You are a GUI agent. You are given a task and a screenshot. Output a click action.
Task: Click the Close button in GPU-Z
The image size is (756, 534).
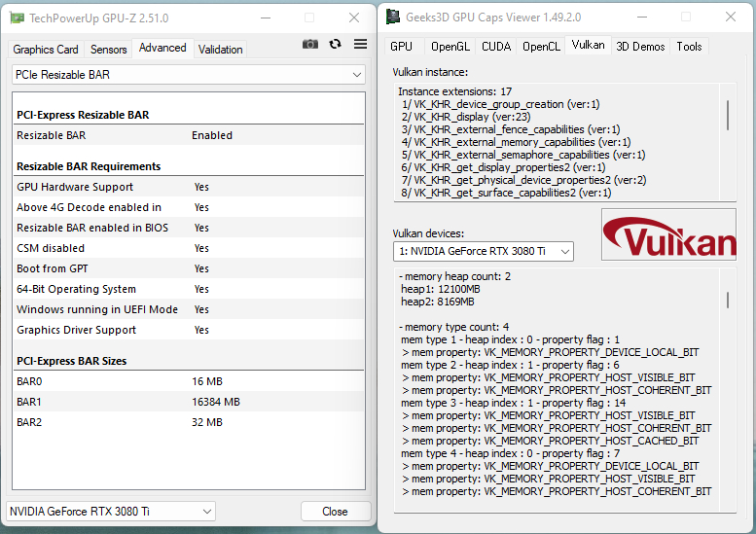336,512
